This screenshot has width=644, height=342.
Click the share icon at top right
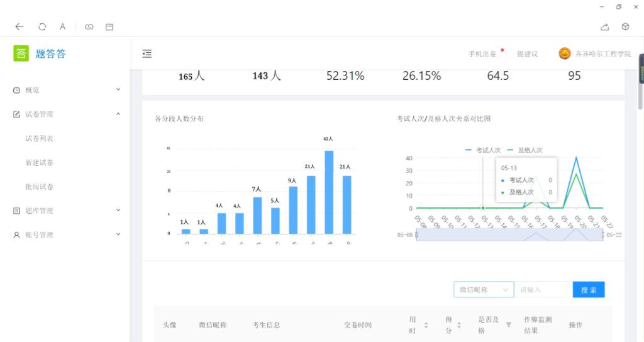(605, 26)
